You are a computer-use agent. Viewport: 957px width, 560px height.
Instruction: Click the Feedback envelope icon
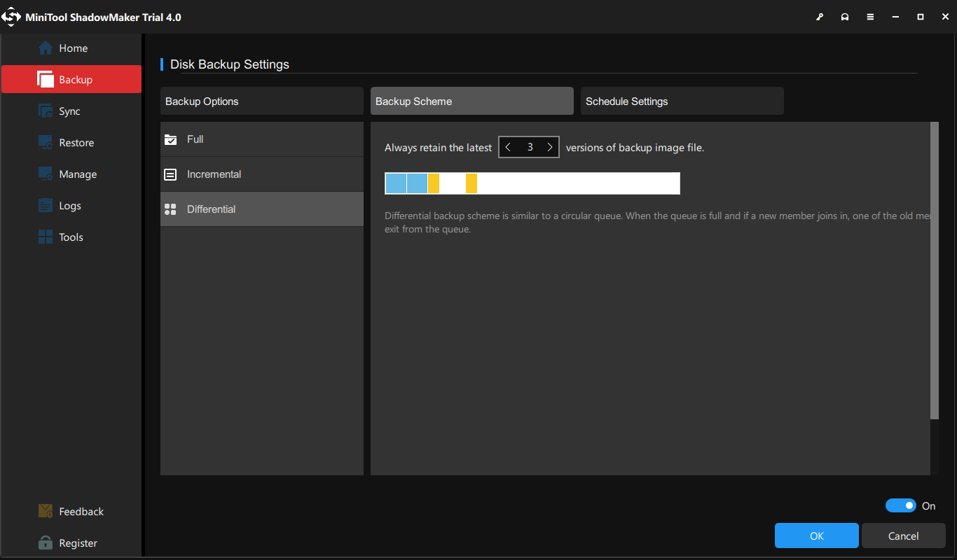click(x=46, y=511)
